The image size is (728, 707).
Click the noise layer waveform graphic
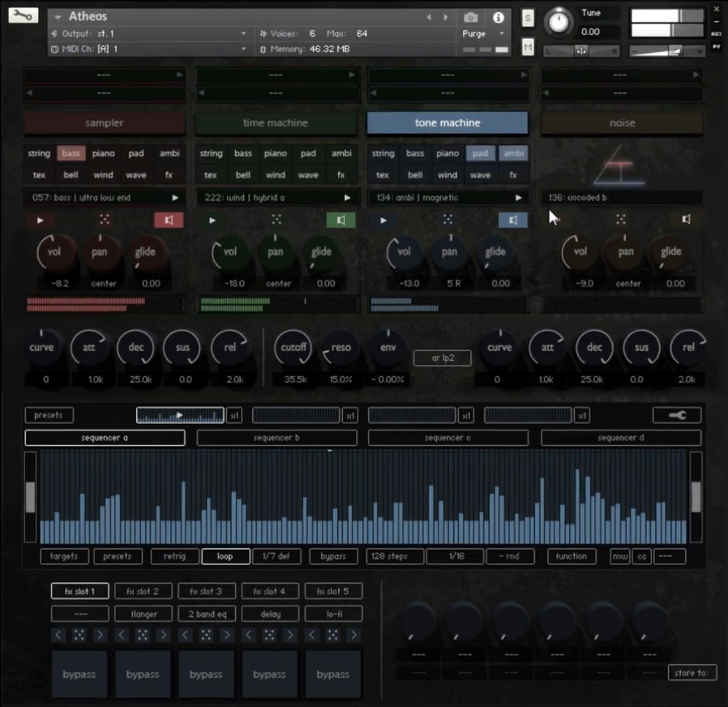[619, 165]
